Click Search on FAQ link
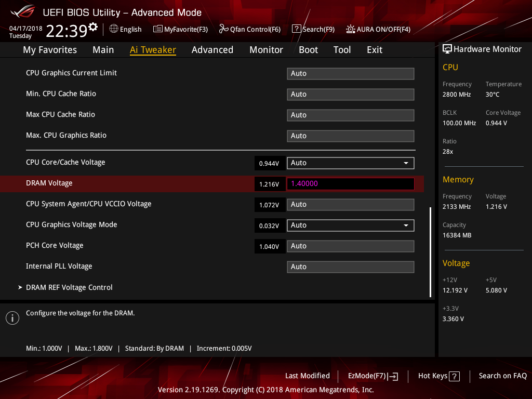532x399 pixels. pos(503,376)
